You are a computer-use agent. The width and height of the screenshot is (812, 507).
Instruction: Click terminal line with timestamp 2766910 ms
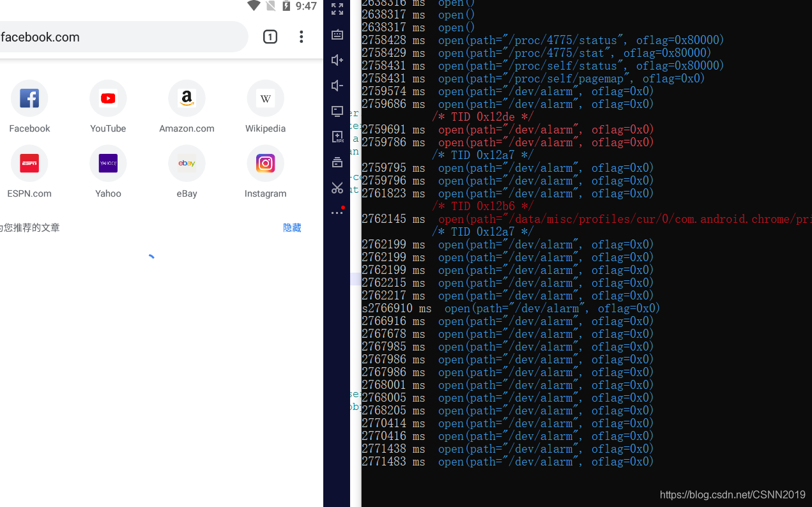pos(511,308)
